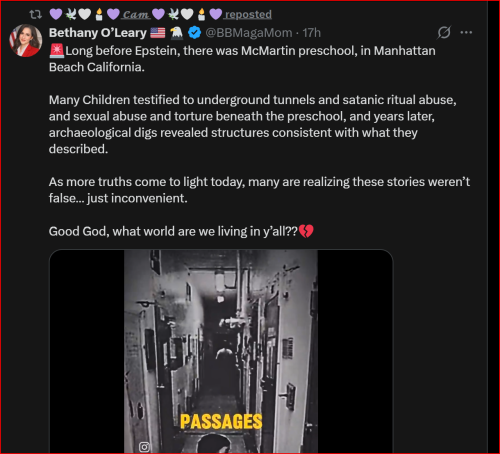Click the broken heart emoji ending the post

(x=306, y=231)
